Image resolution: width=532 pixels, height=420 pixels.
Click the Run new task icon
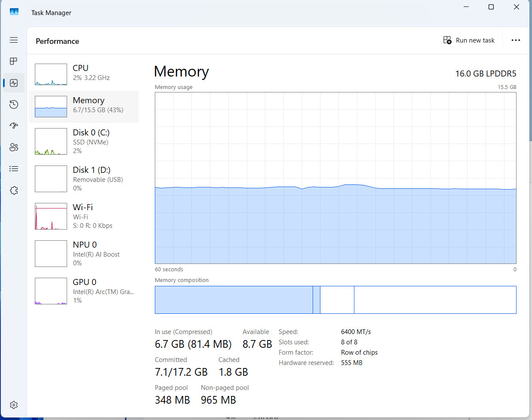pos(447,40)
